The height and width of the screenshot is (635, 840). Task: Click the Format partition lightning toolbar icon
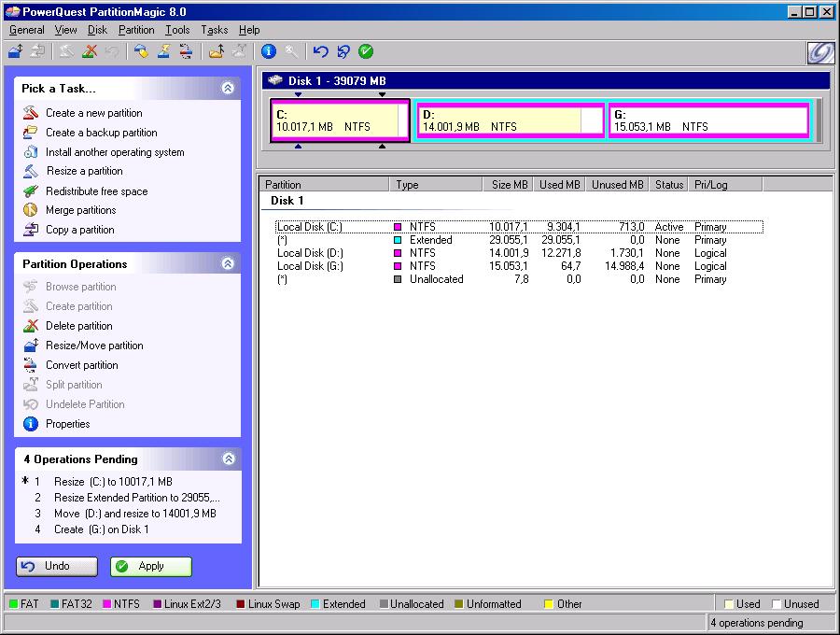click(x=164, y=51)
